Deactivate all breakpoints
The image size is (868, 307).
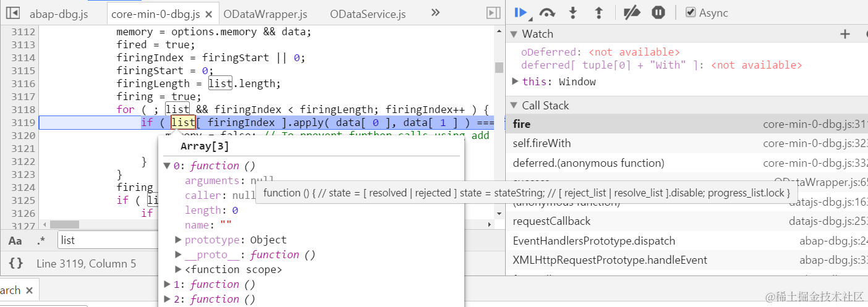tap(631, 12)
